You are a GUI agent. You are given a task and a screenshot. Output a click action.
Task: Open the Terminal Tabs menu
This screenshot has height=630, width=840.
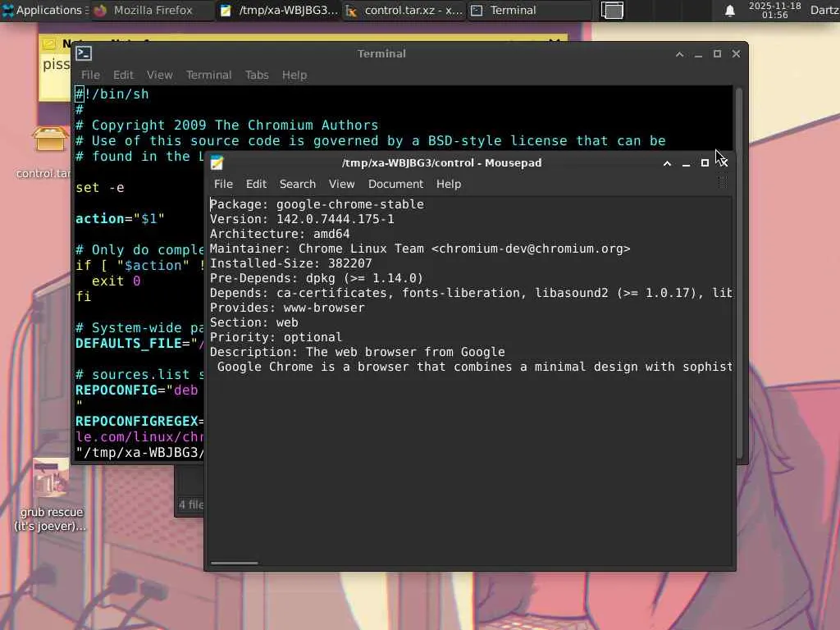[257, 75]
